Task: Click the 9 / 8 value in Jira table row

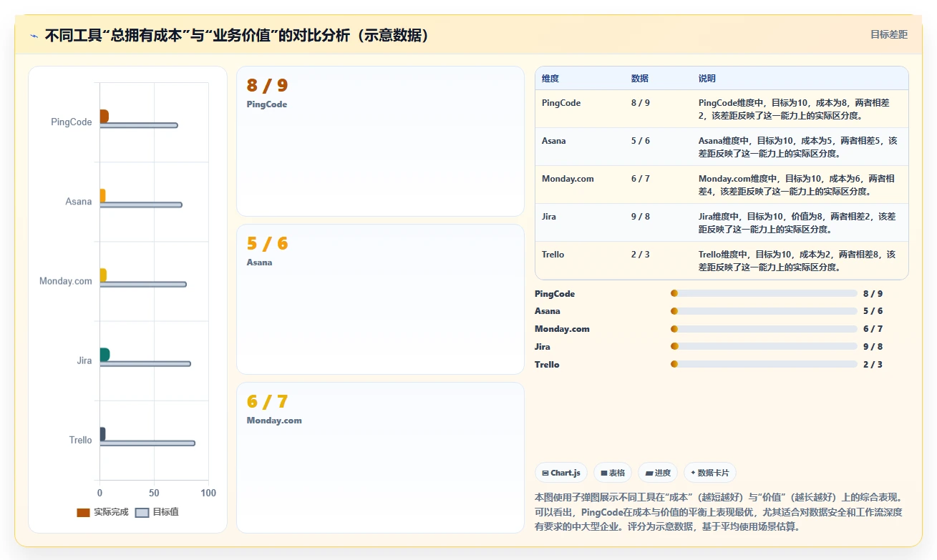Action: (641, 217)
